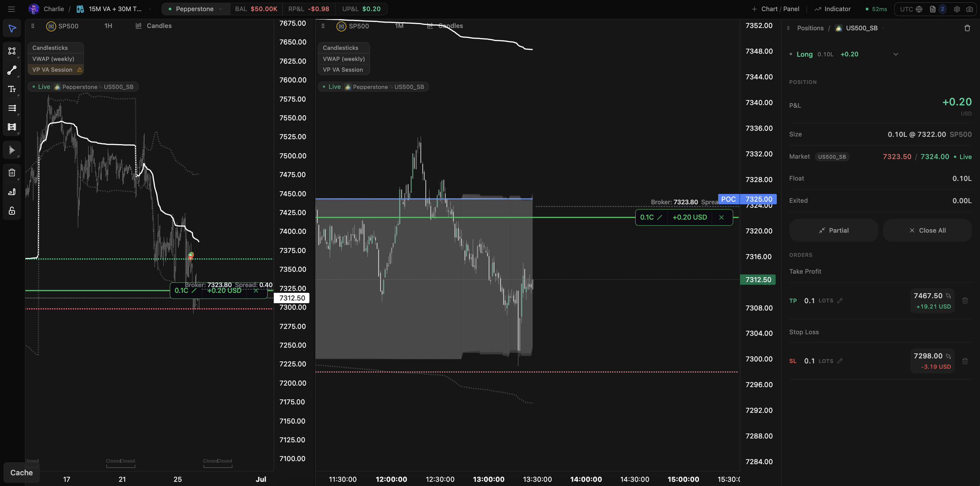Toggle Live feed badge on 1M chart
The image size is (980, 486).
click(332, 87)
